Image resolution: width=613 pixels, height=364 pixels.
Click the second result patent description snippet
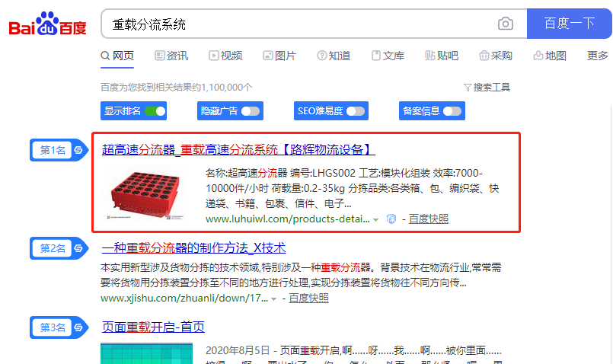tap(301, 275)
